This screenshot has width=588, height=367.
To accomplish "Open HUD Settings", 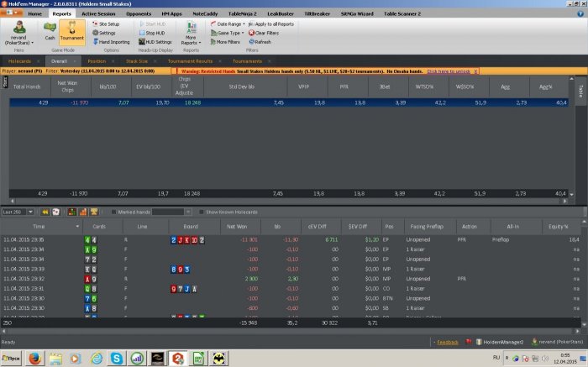I will [x=155, y=42].
